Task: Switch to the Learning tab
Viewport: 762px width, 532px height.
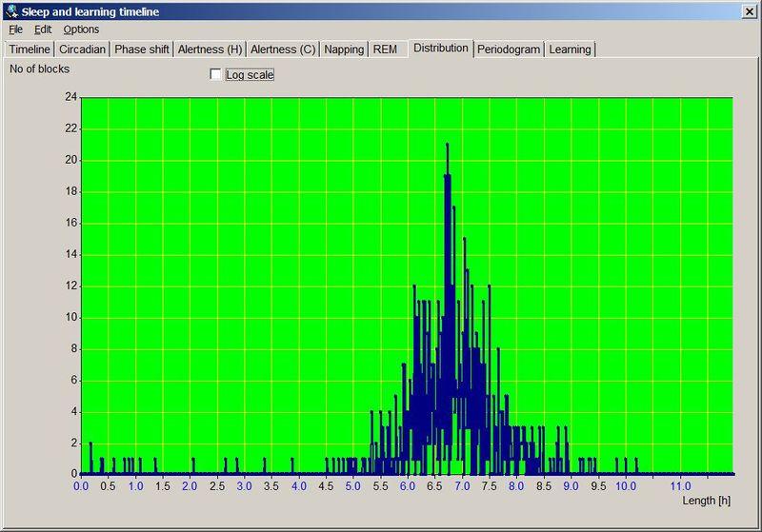Action: tap(570, 49)
